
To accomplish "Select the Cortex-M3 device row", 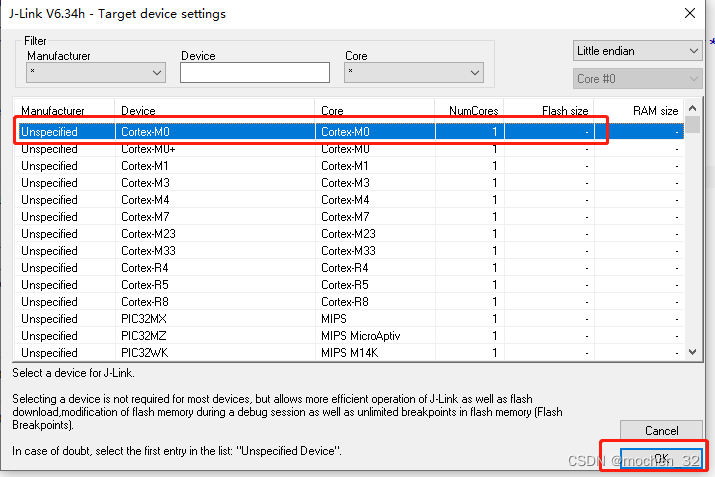I will click(350, 183).
